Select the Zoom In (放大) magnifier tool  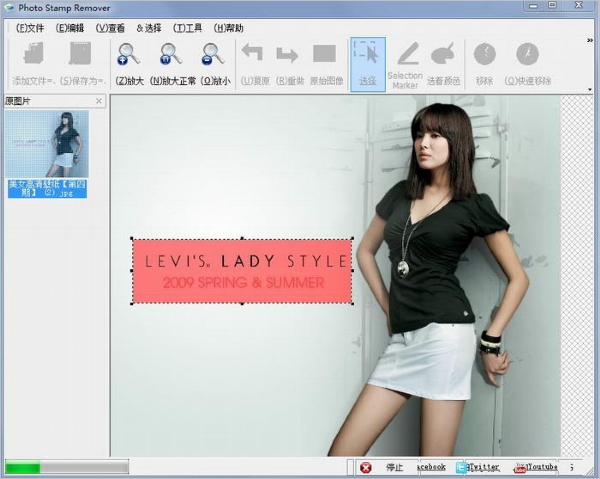pyautogui.click(x=129, y=54)
